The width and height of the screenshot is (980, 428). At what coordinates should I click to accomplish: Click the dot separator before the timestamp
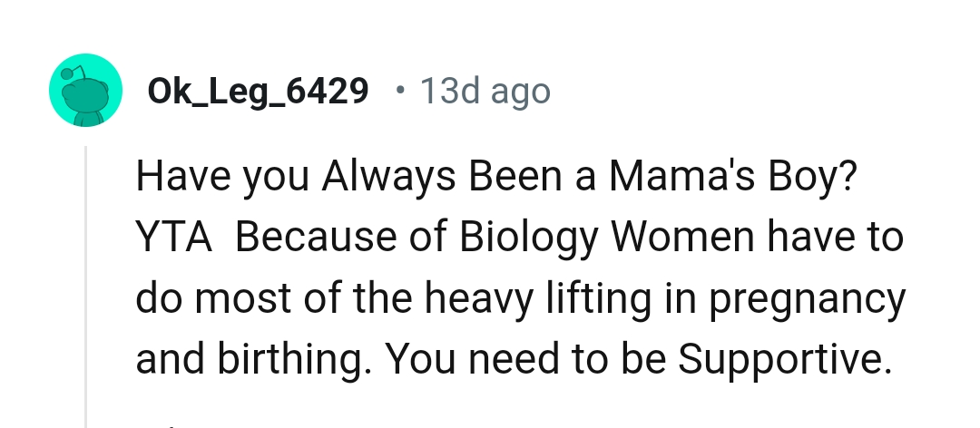pos(400,91)
